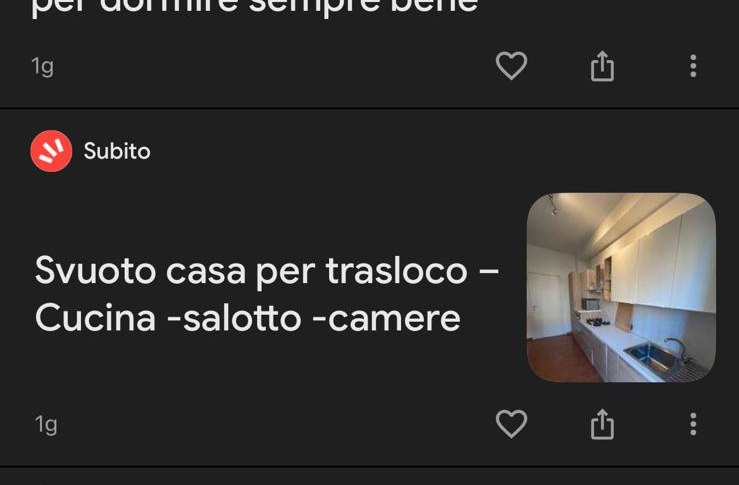Viewport: 739px width, 485px height.
Task: Like the Svuoto casa per trasloco article
Action: (x=511, y=424)
